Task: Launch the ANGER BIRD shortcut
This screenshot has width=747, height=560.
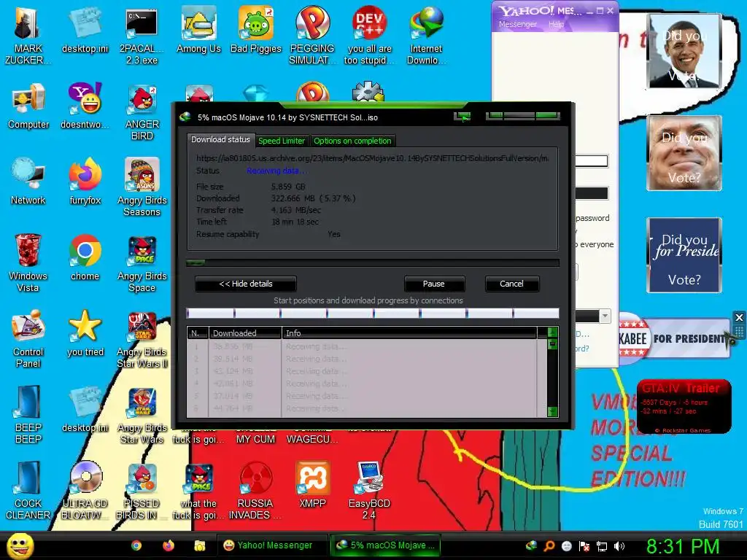Action: [x=142, y=111]
